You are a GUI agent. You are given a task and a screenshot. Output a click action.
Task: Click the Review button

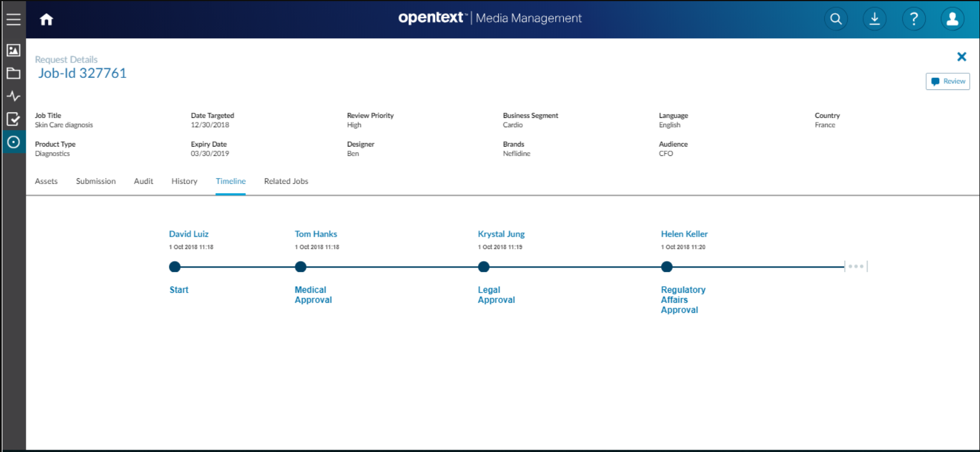point(948,81)
